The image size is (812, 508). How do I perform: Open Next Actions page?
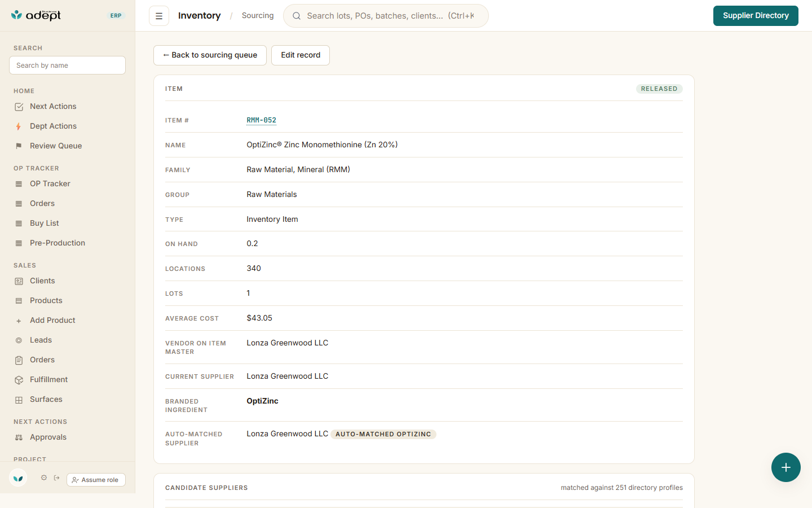53,106
